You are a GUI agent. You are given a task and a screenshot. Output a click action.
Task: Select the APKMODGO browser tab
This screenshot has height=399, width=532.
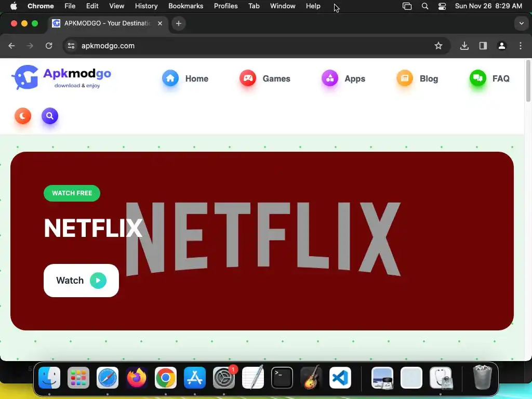tap(107, 23)
